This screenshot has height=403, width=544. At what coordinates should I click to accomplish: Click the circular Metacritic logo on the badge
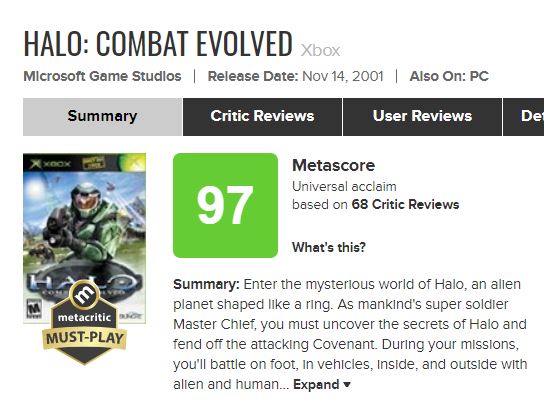[x=84, y=294]
